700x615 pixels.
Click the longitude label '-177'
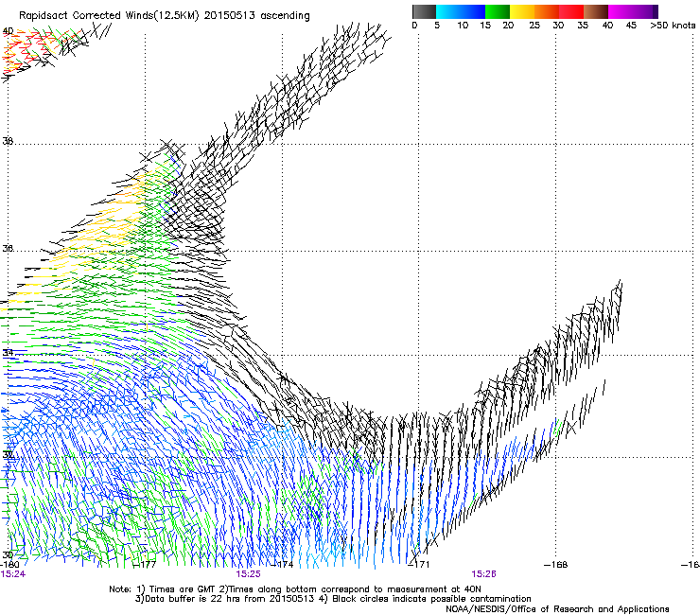[x=145, y=565]
